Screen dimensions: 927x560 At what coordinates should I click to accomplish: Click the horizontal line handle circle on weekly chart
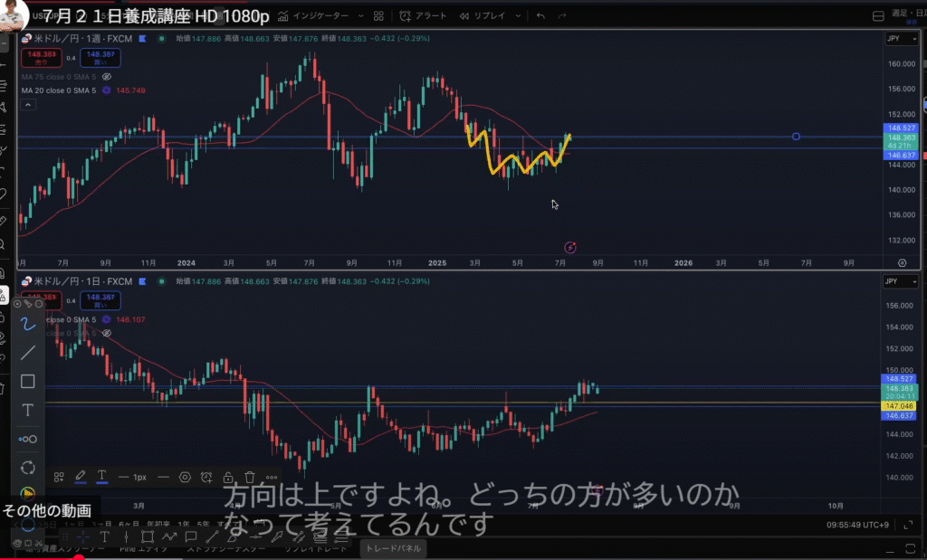(x=797, y=137)
